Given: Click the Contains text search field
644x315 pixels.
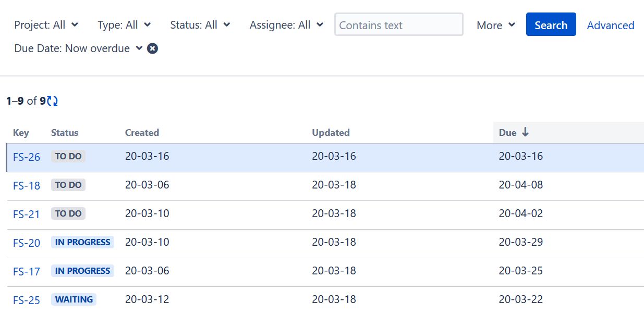Looking at the screenshot, I should (x=398, y=24).
